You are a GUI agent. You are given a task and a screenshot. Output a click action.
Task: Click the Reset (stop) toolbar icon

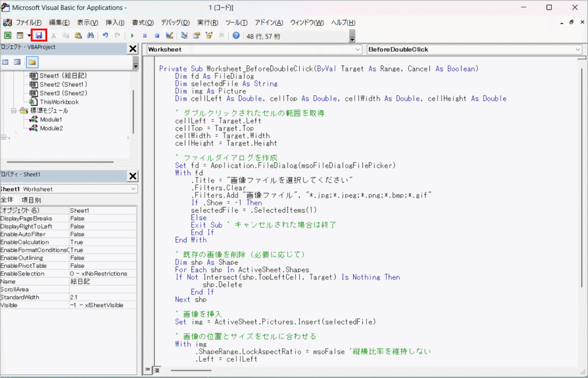(x=157, y=36)
